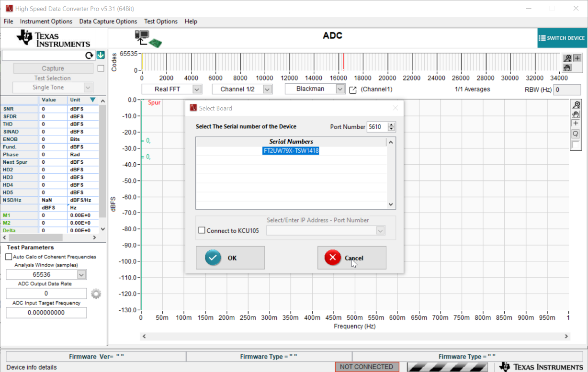Enable Connect to KCU105 checkbox
The width and height of the screenshot is (588, 372).
point(202,231)
